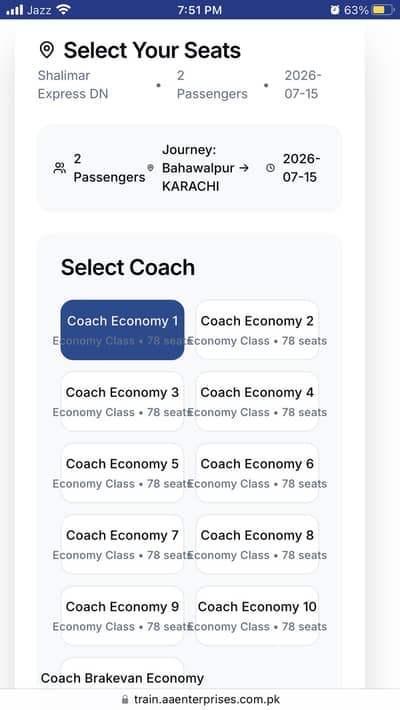Choose the Coach Brakevan Economy option

coord(122,675)
